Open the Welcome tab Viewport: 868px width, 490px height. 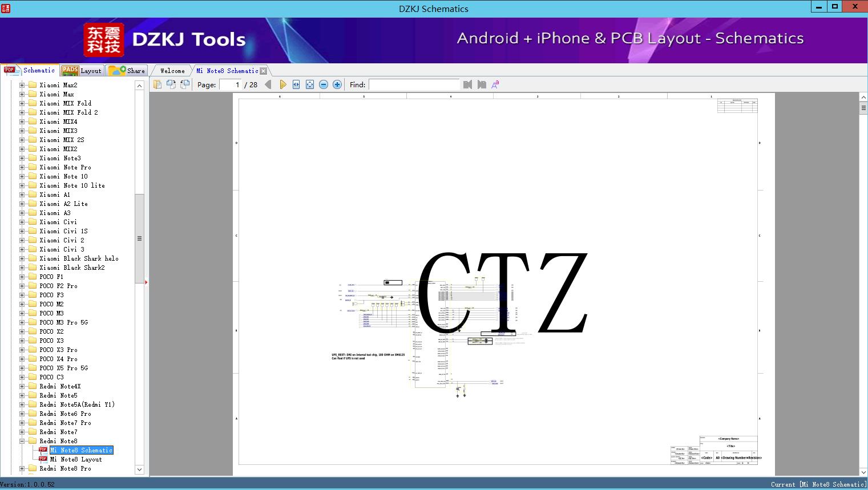172,71
